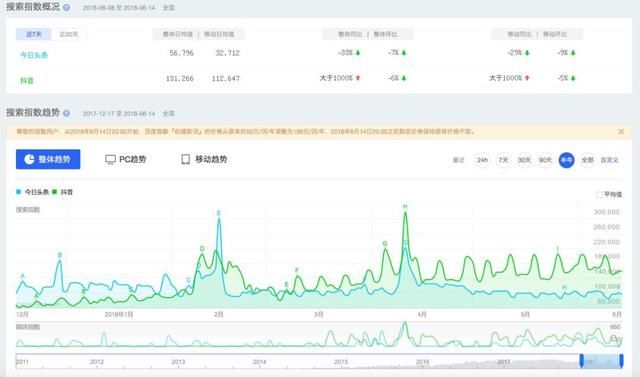Select the 90天 time range
The image size is (640, 377).
[545, 160]
